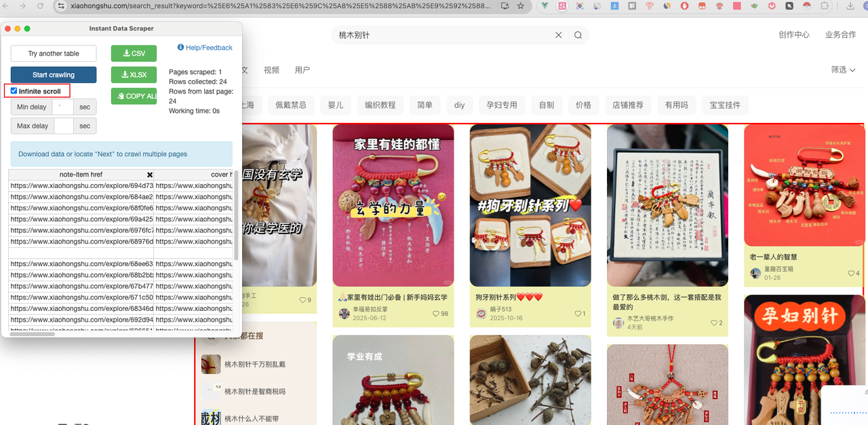Click the magnifier search icon

pos(578,35)
